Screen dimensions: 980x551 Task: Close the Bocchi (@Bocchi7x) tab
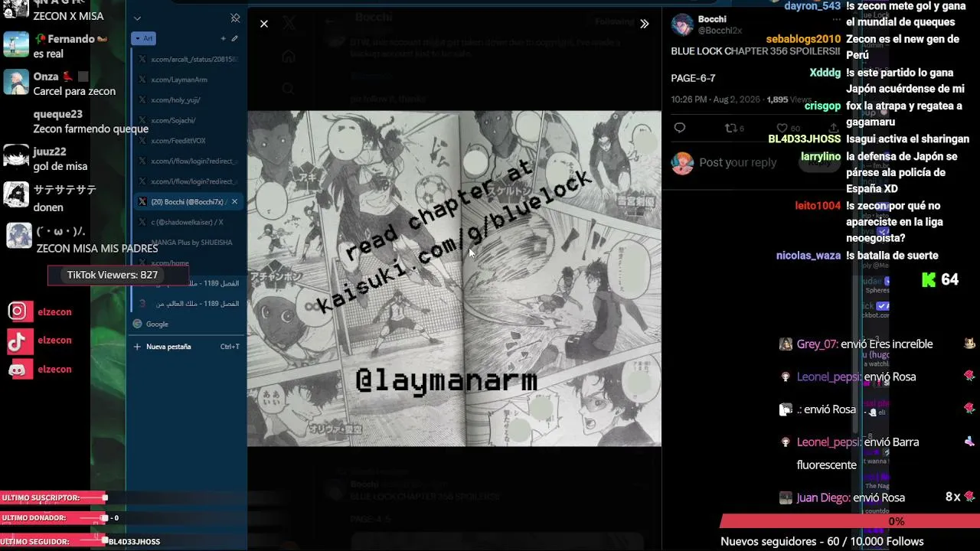[234, 202]
